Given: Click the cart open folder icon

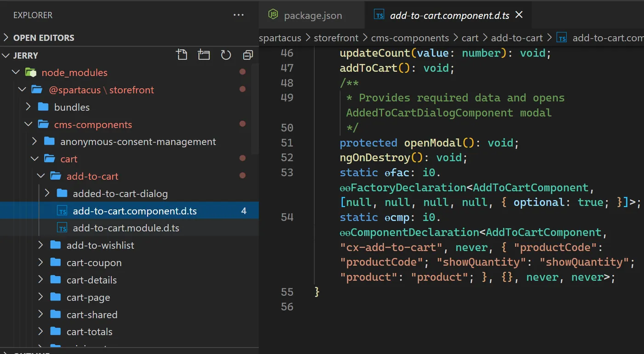Looking at the screenshot, I should (50, 159).
